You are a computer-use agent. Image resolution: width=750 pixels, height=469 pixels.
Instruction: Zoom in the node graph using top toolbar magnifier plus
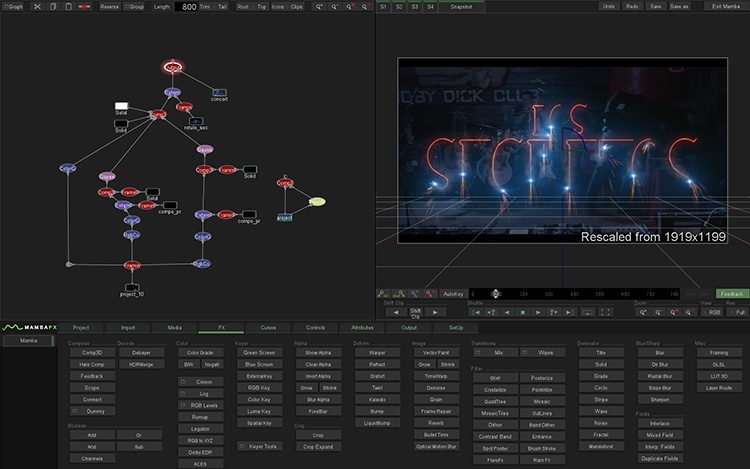[x=319, y=7]
